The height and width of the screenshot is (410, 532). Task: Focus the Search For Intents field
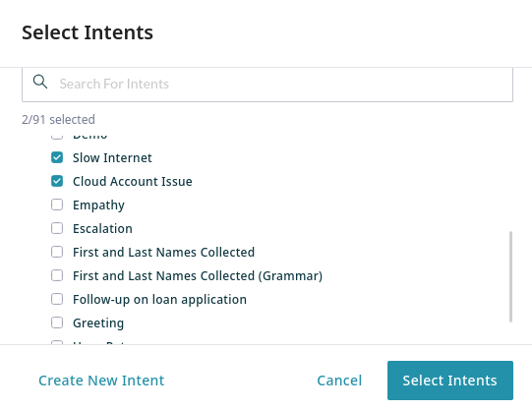pyautogui.click(x=267, y=85)
